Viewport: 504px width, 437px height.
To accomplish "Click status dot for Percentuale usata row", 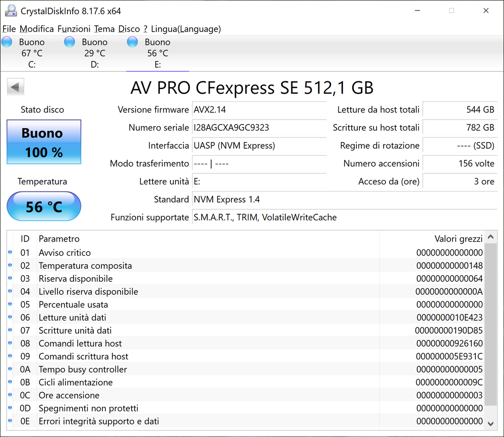I will point(10,304).
